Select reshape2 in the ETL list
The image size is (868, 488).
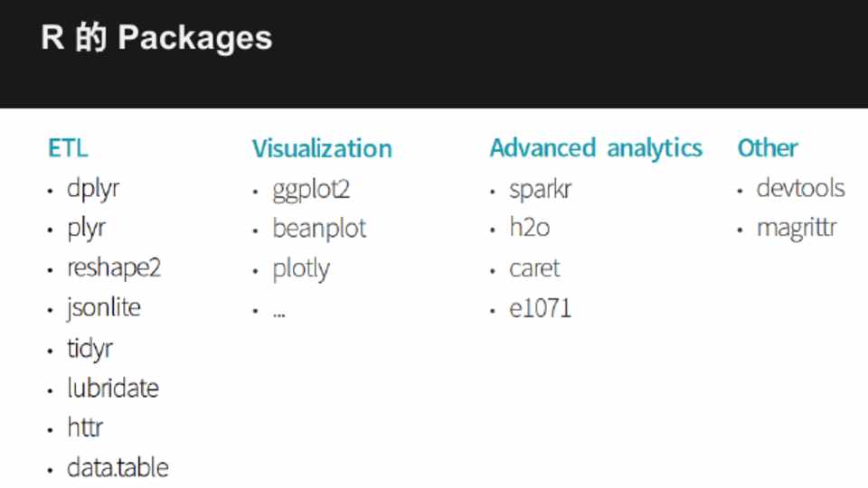[x=113, y=268]
